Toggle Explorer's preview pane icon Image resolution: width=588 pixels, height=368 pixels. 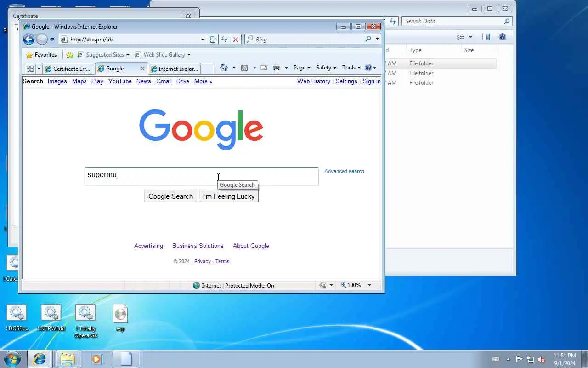[x=486, y=37]
